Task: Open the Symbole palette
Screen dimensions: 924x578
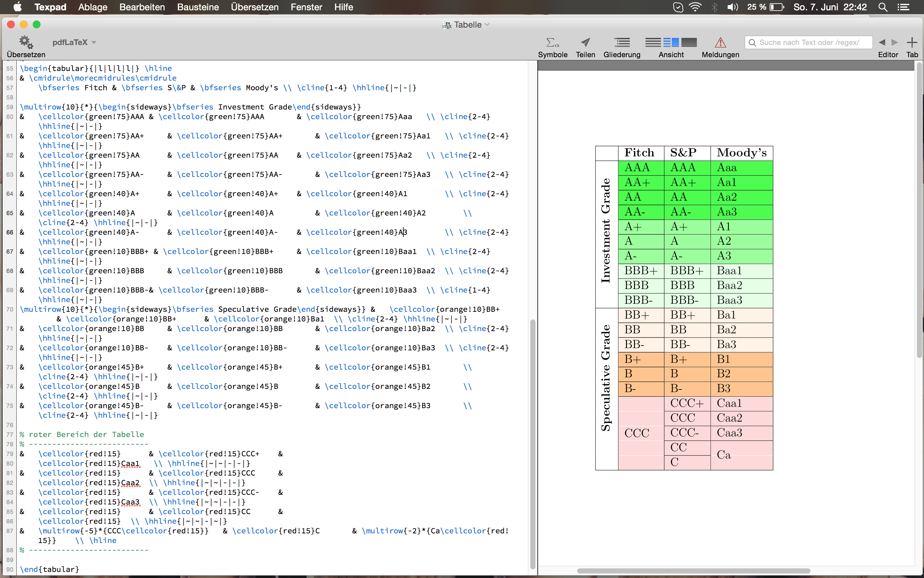Action: click(x=552, y=42)
